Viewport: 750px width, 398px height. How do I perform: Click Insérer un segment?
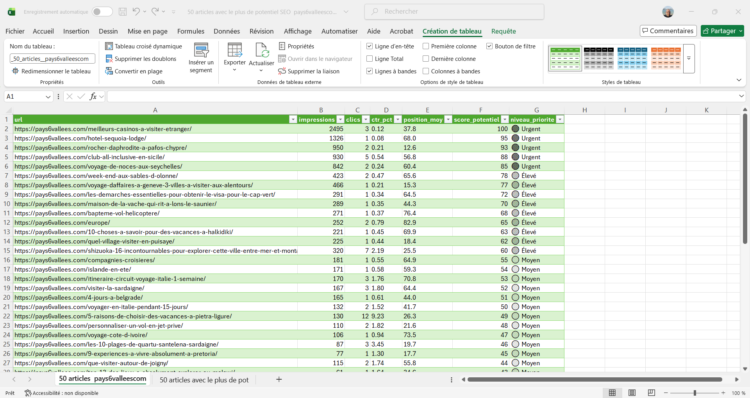point(201,58)
